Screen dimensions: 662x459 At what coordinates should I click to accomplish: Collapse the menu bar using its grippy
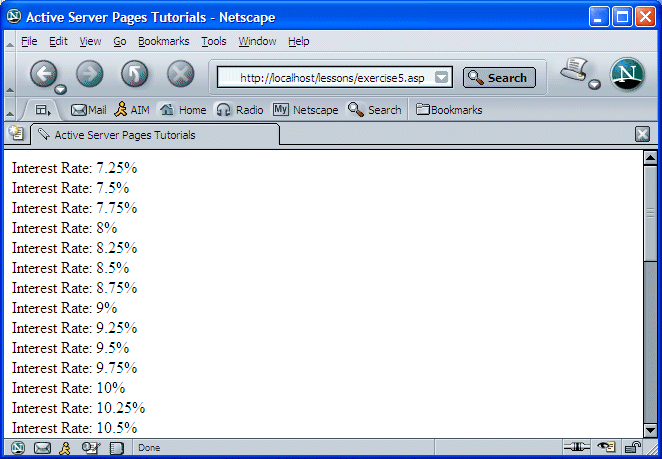coord(10,42)
